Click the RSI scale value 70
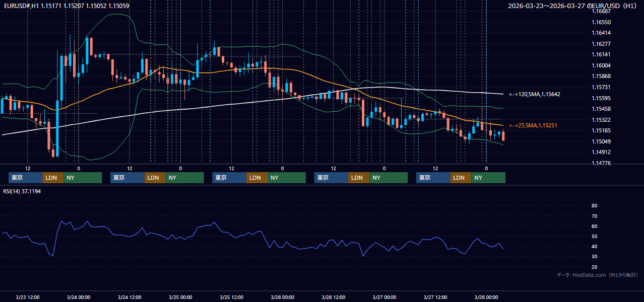This screenshot has width=644, height=302. (x=594, y=216)
